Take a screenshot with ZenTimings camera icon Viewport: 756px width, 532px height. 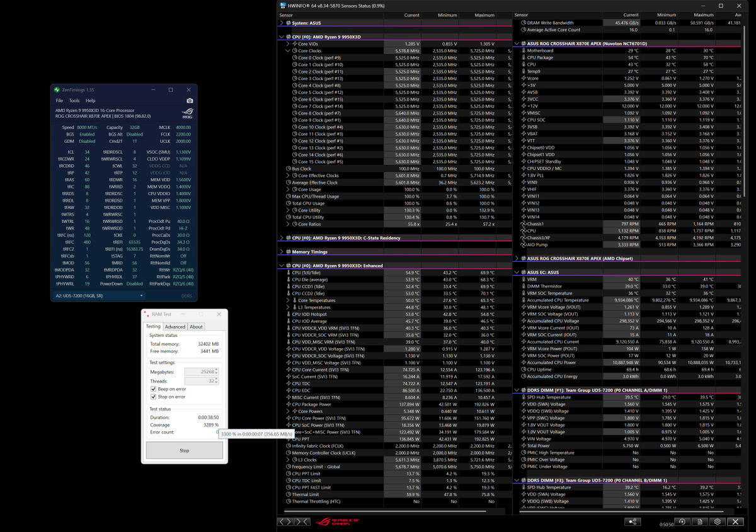pyautogui.click(x=190, y=101)
